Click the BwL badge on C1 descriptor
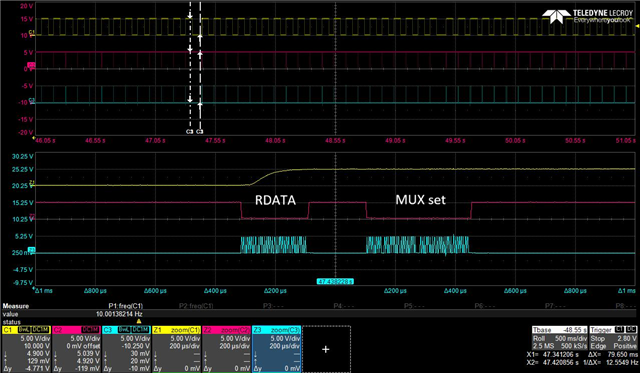Screen dimensions: 640x373 coord(24,330)
